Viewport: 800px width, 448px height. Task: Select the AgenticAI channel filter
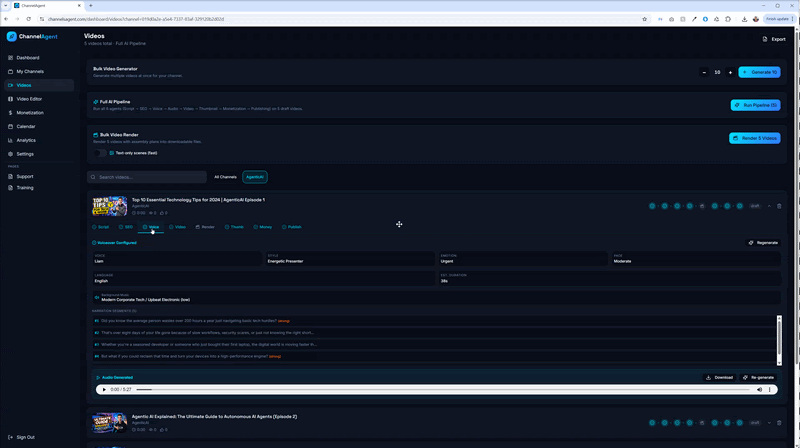point(254,177)
